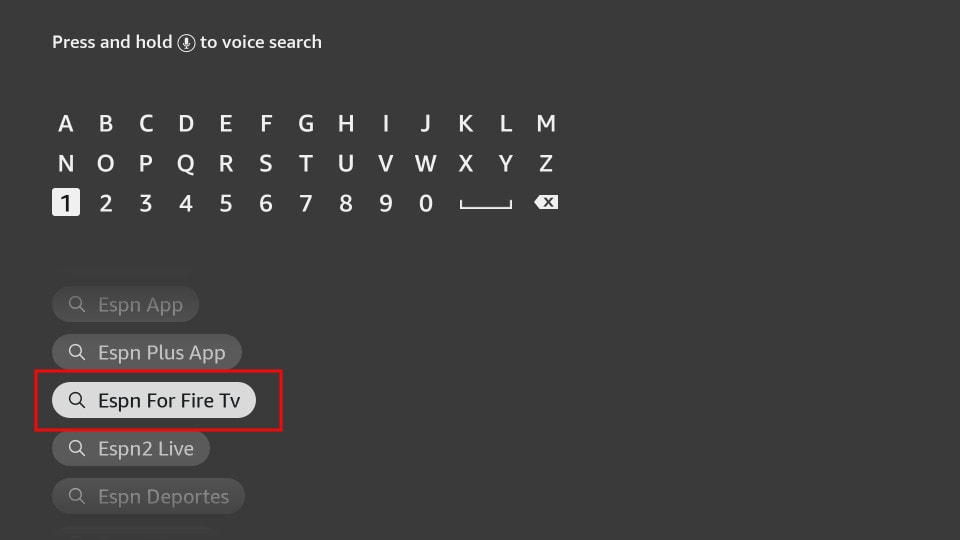960x540 pixels.
Task: Select the Espn For Fire Tv suggestion
Action: (x=154, y=400)
